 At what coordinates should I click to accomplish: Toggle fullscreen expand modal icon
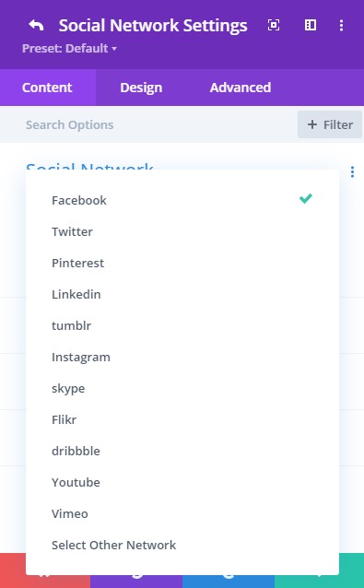[274, 25]
